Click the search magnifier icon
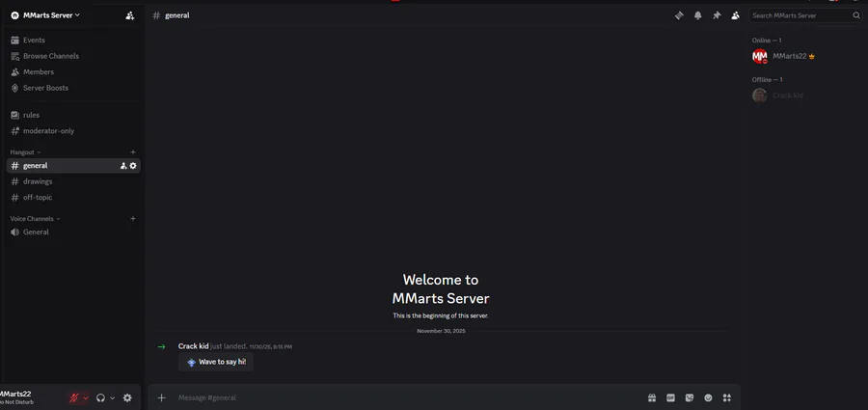This screenshot has height=410, width=868. [x=856, y=15]
